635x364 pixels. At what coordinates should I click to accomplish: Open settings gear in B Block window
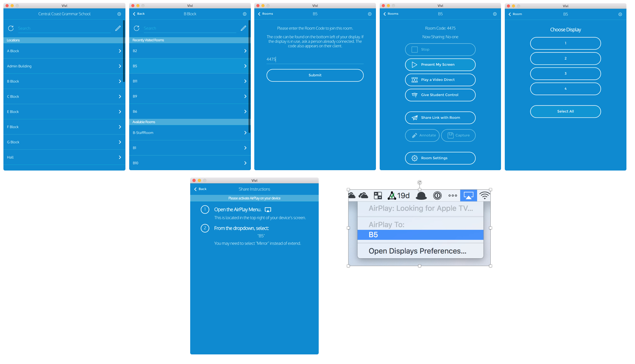pos(245,14)
